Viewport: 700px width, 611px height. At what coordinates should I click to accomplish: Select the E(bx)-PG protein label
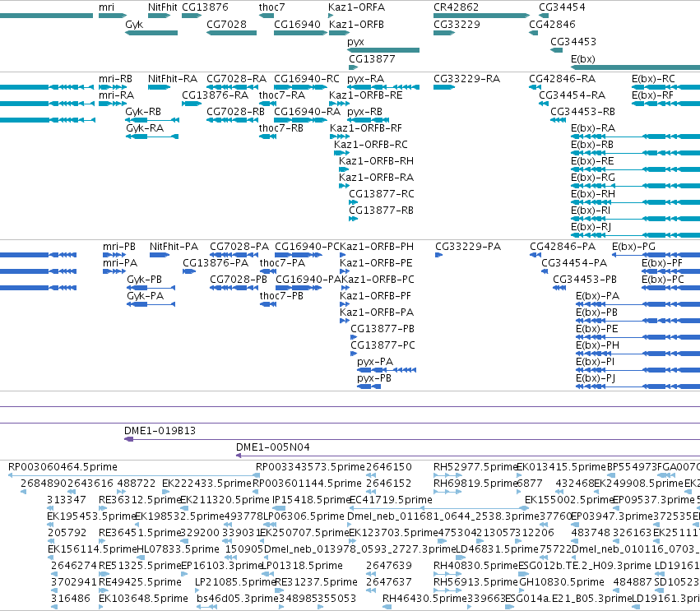634,247
